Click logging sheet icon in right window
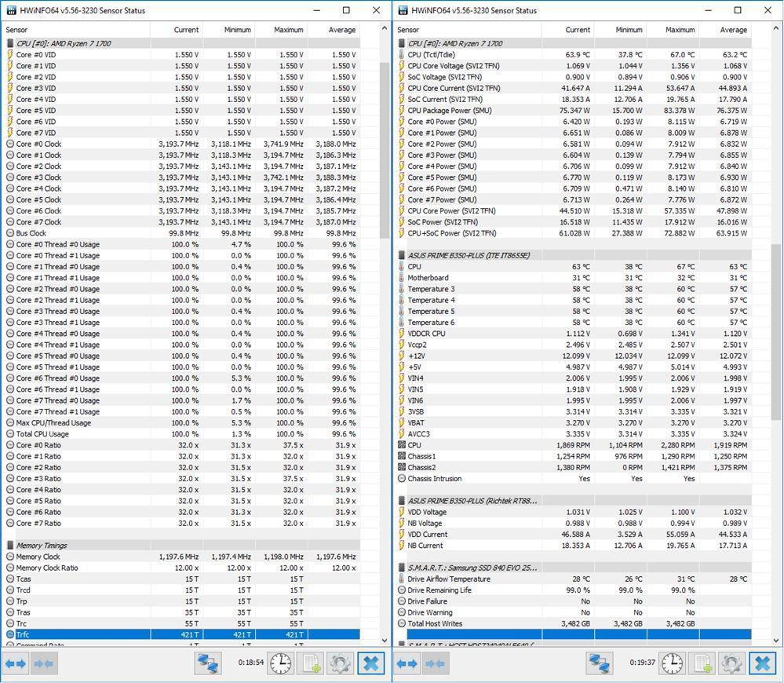The image size is (784, 683). [702, 663]
